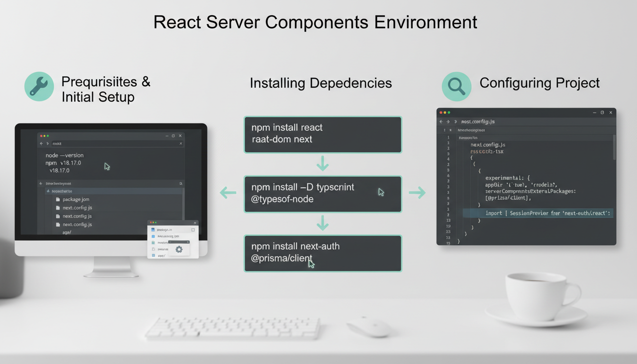Open the age/ folder in the file list
637x364 pixels.
tap(66, 233)
